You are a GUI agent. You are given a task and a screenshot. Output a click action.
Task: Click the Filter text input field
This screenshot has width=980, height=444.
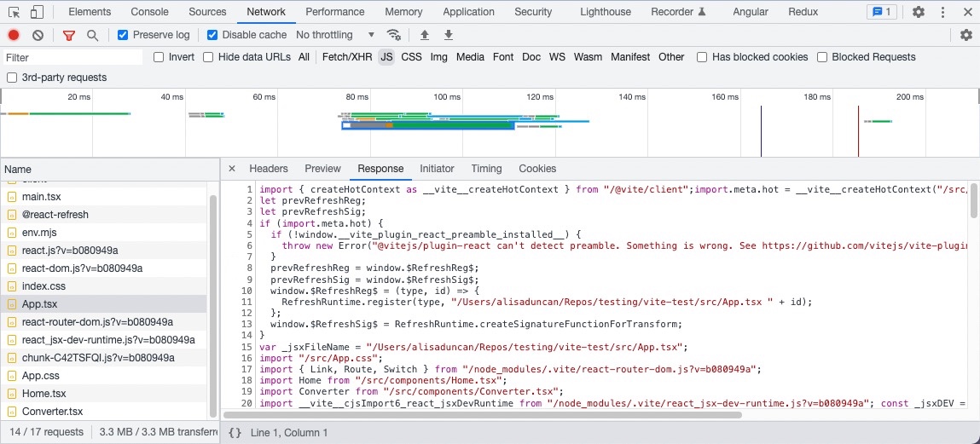coord(72,57)
